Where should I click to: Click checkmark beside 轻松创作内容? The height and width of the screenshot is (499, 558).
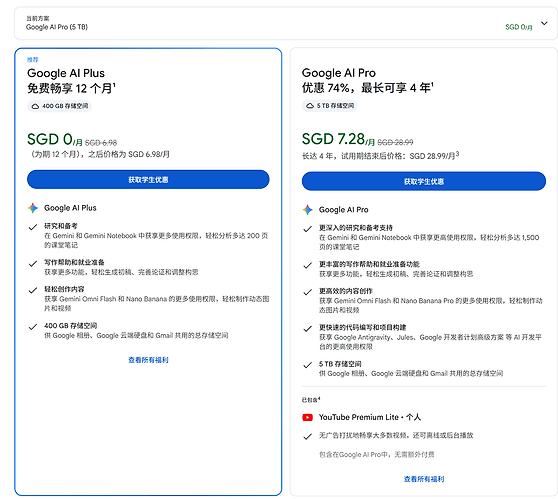pyautogui.click(x=33, y=290)
